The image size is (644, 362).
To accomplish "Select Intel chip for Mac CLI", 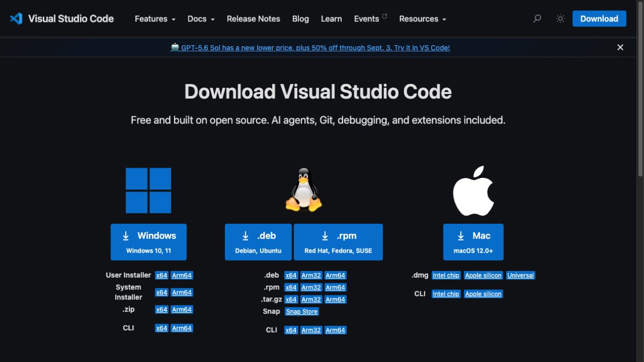I will pos(446,294).
